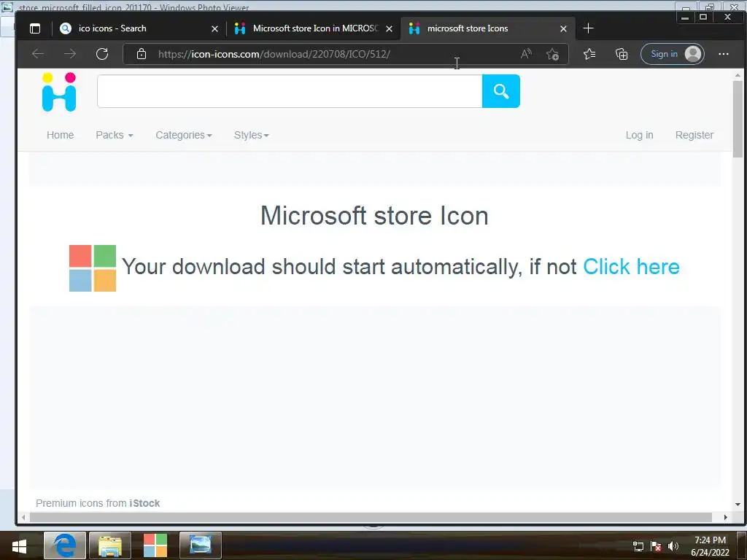Click the Read aloud icon in address bar
The width and height of the screenshot is (747, 560).
click(x=526, y=54)
